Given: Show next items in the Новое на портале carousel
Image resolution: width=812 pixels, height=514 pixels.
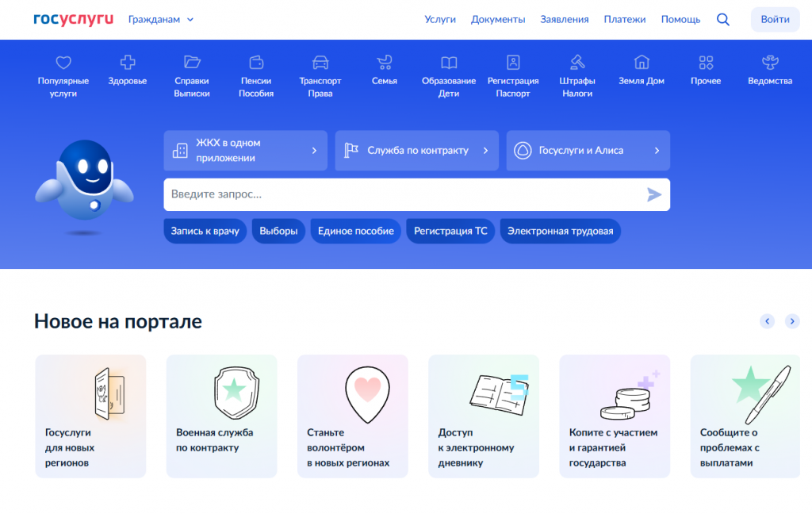Looking at the screenshot, I should pyautogui.click(x=792, y=321).
